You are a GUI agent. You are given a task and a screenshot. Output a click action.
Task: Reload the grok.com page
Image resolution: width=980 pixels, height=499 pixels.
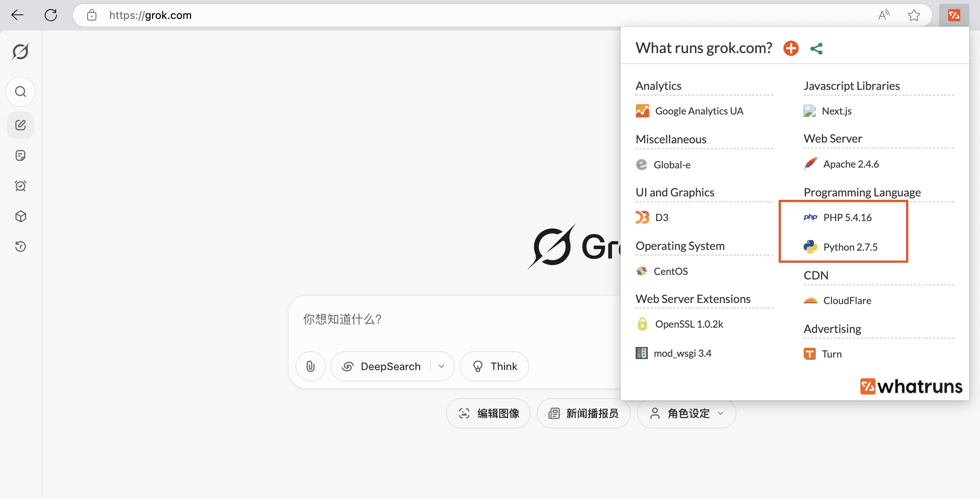pyautogui.click(x=50, y=15)
